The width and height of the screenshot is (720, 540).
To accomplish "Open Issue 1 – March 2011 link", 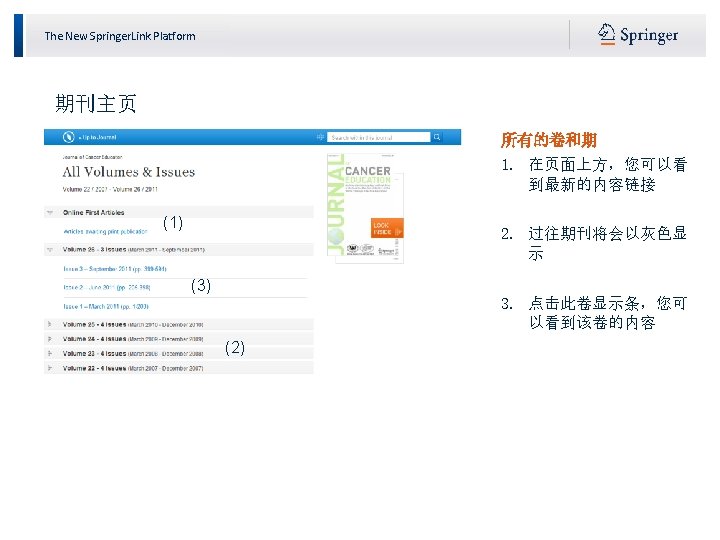I will coord(106,306).
